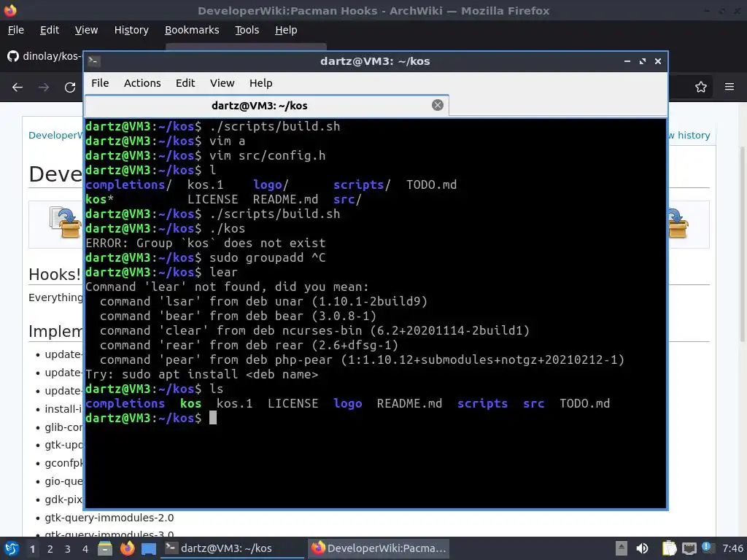Open the terminal Edit menu
747x560 pixels.
pos(185,83)
